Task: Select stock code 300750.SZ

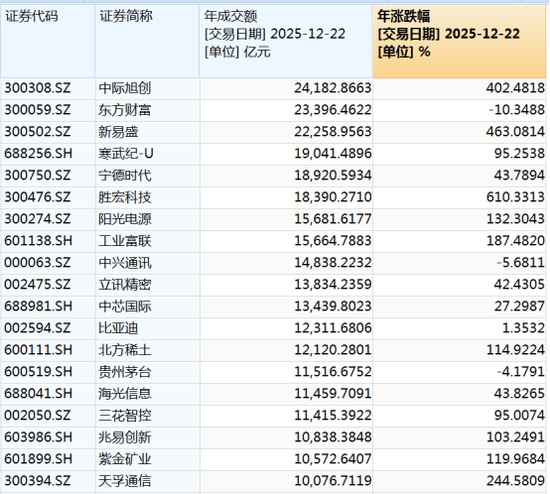Action: (x=38, y=175)
